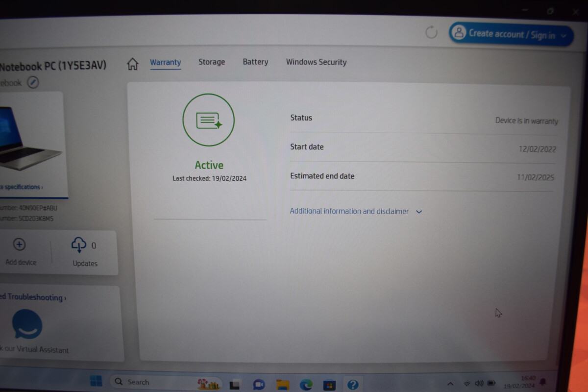The height and width of the screenshot is (392, 588).
Task: Click the 'Status' row label
Action: pos(301,118)
